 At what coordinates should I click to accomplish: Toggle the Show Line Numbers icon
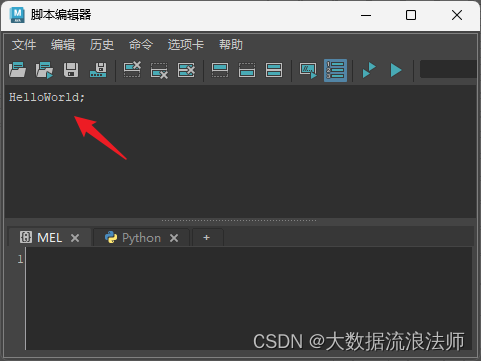point(335,70)
